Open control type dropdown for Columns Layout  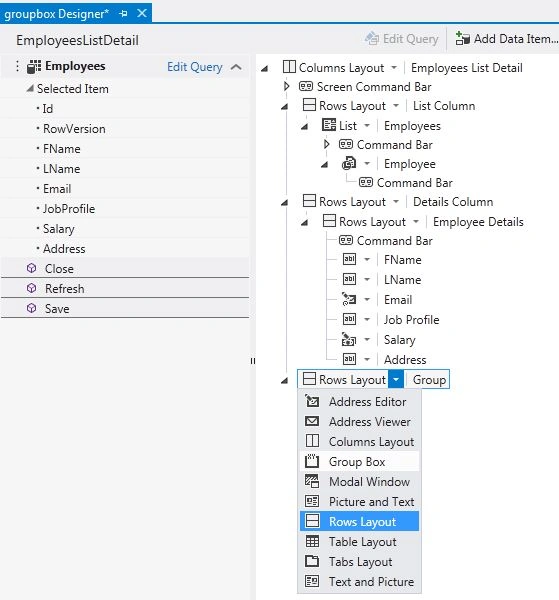394,68
